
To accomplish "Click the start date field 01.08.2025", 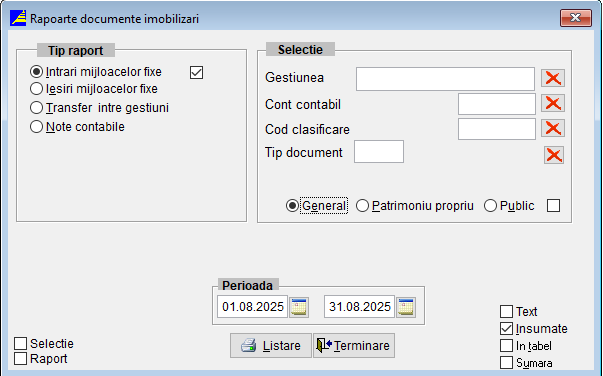I will (x=253, y=307).
